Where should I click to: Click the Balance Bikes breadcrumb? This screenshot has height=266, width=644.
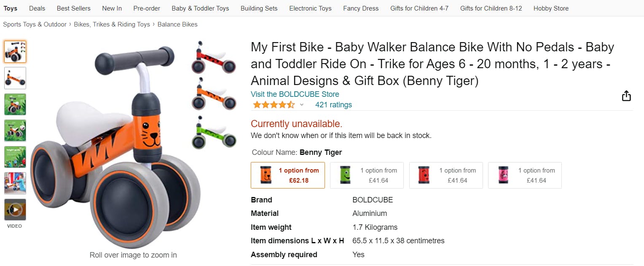(x=177, y=24)
